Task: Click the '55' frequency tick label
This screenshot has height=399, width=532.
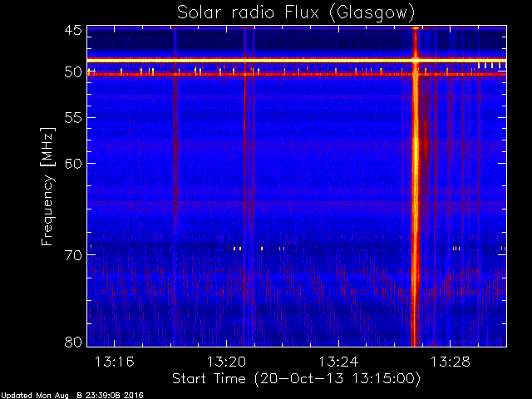Action: coord(73,118)
